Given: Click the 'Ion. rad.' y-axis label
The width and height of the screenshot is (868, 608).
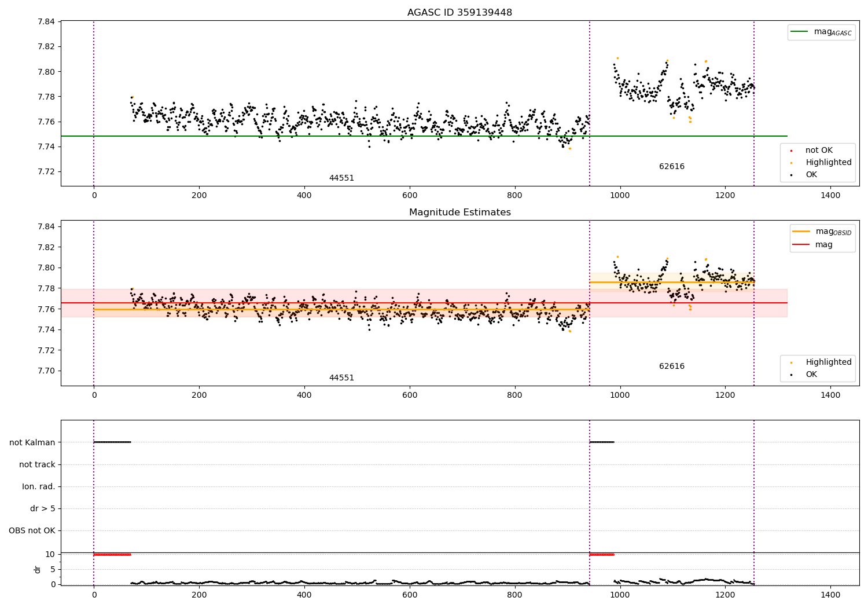Looking at the screenshot, I should coord(39,486).
